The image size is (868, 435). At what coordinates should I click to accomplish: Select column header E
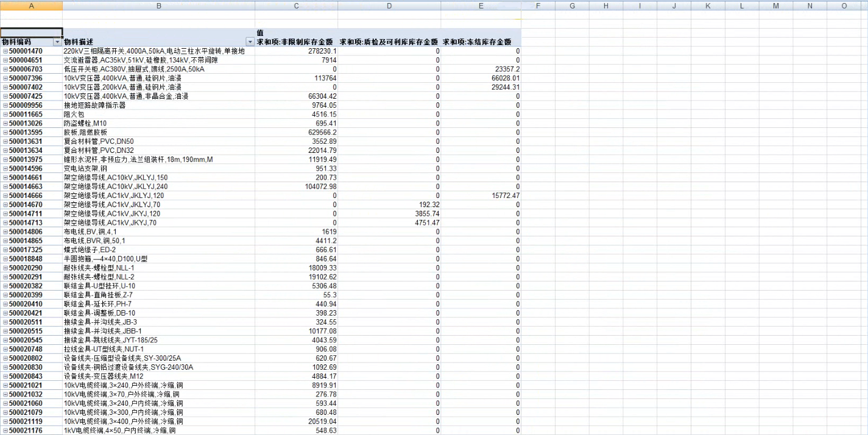coord(481,5)
